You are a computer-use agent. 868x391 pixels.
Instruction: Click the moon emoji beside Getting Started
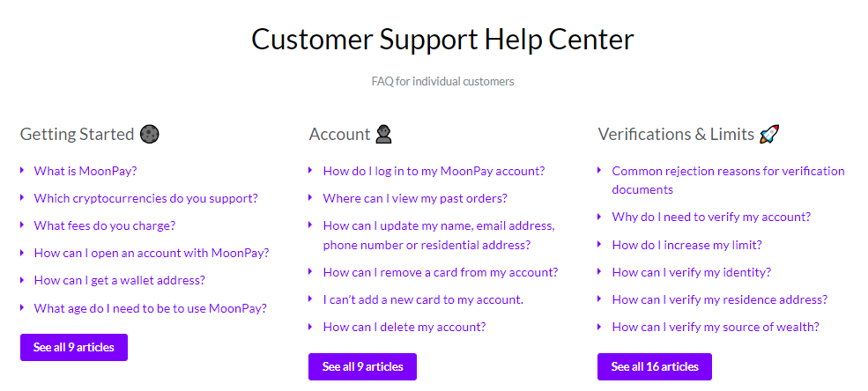click(150, 134)
